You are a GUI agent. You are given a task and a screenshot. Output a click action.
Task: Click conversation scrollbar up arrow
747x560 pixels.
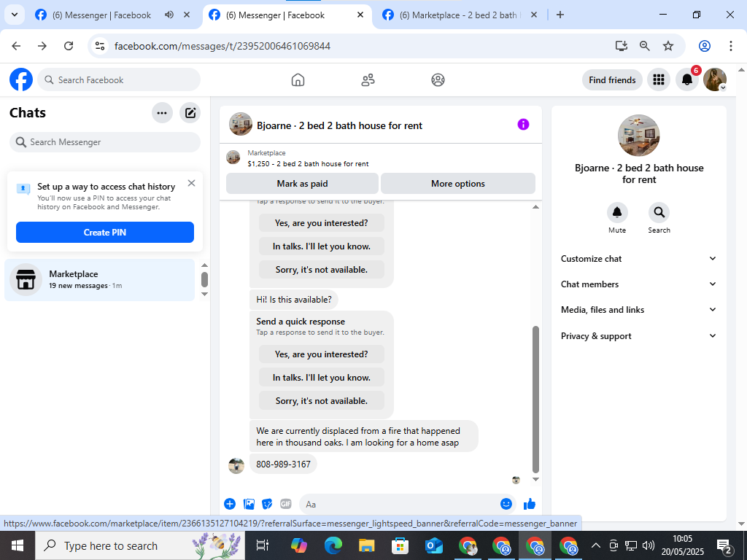click(x=535, y=207)
